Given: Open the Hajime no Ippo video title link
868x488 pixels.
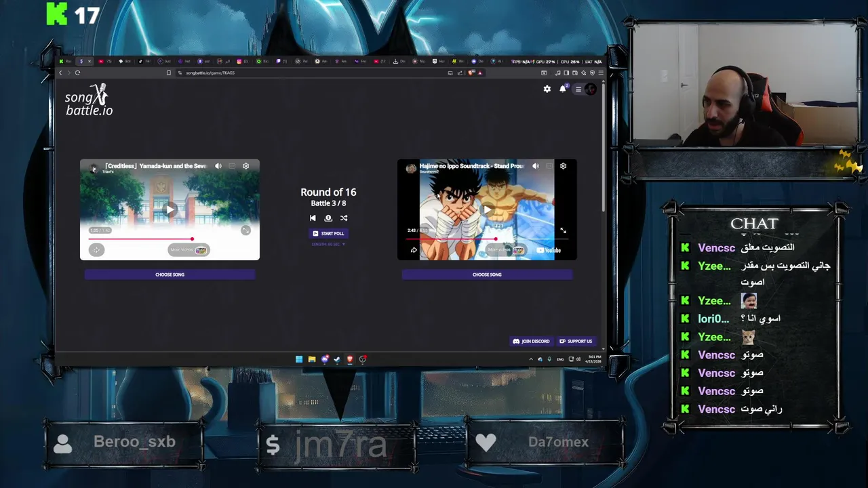Looking at the screenshot, I should [472, 166].
